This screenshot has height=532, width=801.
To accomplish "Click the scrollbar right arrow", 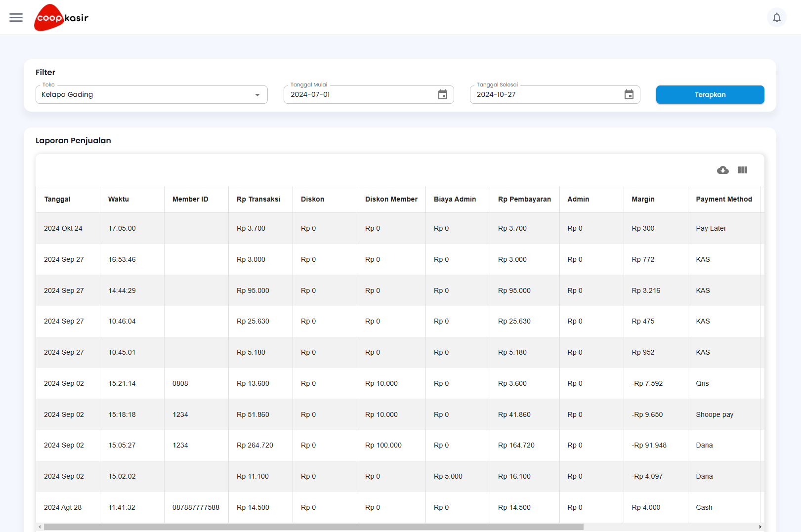I will 760,527.
